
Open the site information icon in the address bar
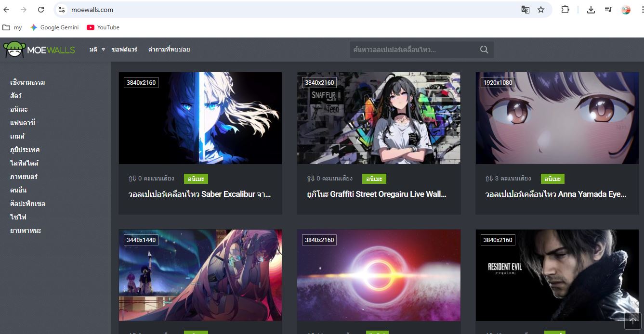pos(61,10)
